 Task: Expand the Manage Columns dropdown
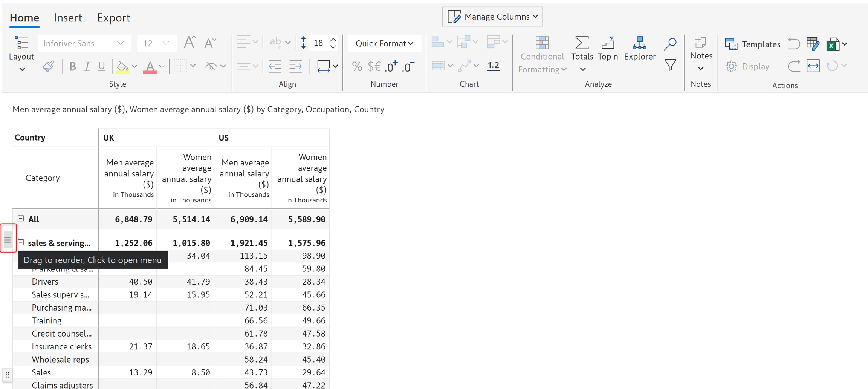coord(492,17)
